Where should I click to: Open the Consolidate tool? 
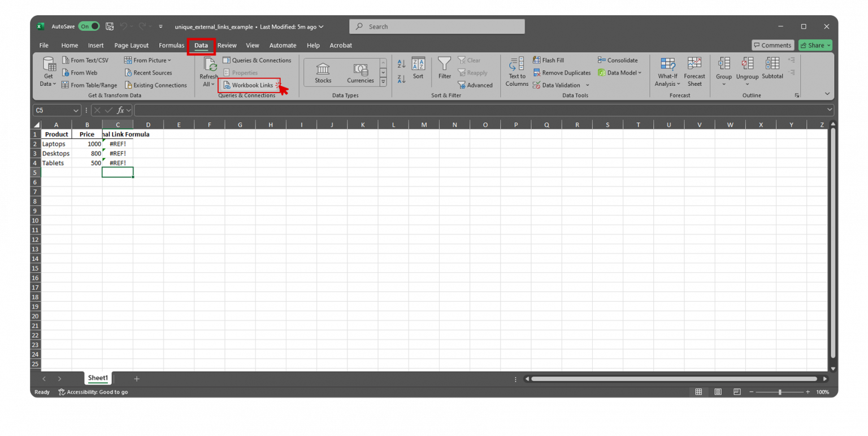point(619,60)
